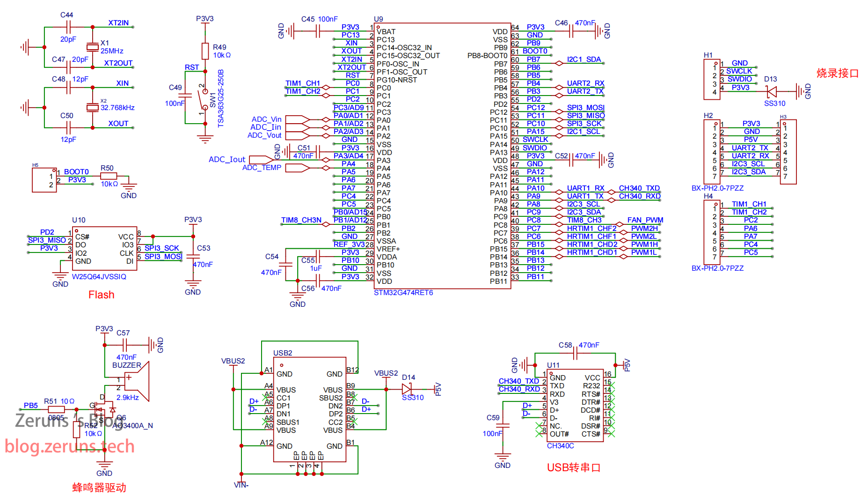Click the red Flash section title
Screen dimensions: 868x496
click(x=101, y=295)
